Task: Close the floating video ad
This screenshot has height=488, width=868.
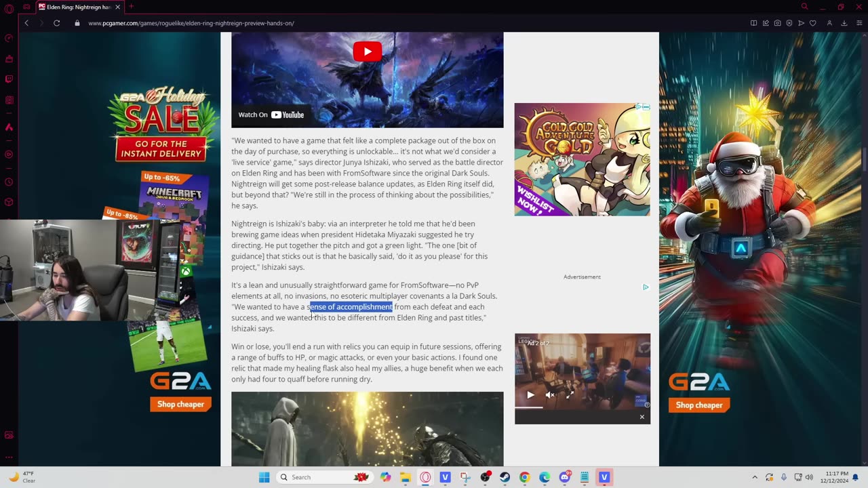Action: click(642, 417)
